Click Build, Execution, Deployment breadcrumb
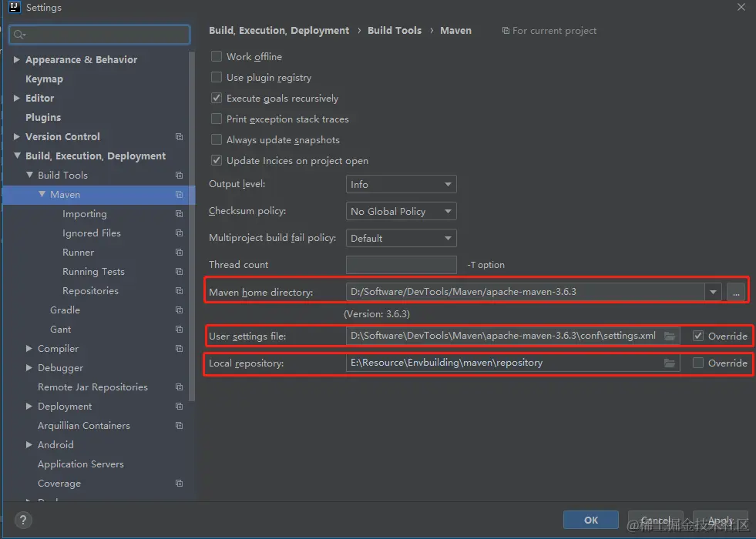This screenshot has width=756, height=539. (x=279, y=30)
